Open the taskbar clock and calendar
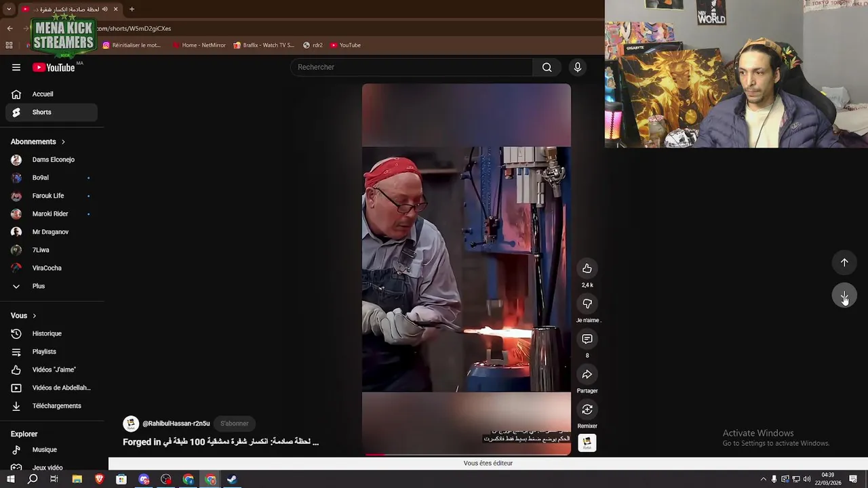 tap(828, 479)
